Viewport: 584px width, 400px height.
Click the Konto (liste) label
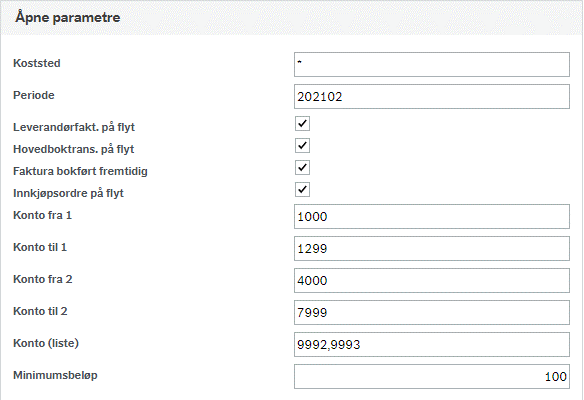click(x=46, y=343)
